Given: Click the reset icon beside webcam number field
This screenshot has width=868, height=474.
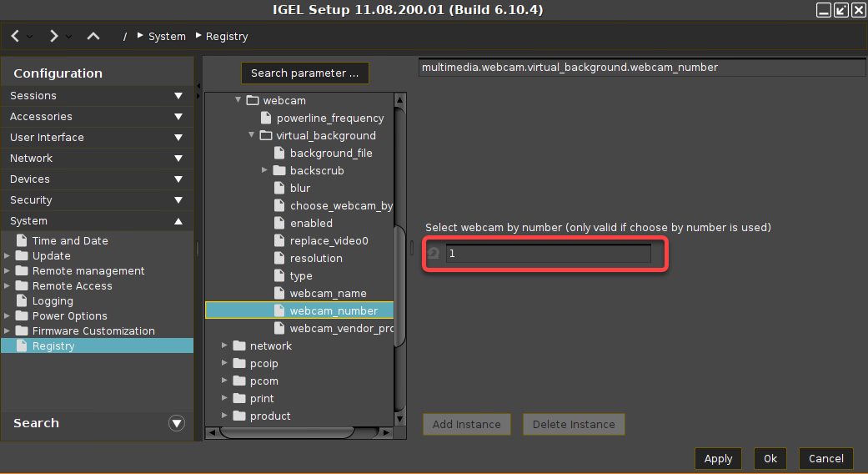Looking at the screenshot, I should 434,254.
